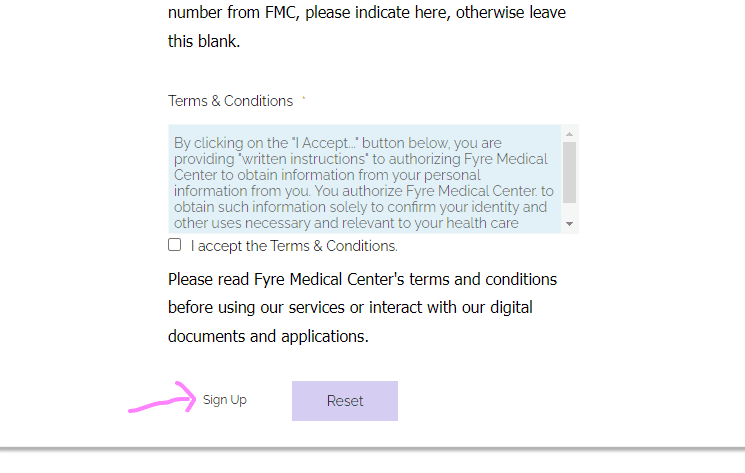The image size is (745, 473).
Task: Click the gray terms scrollbar thumb
Action: tap(569, 172)
